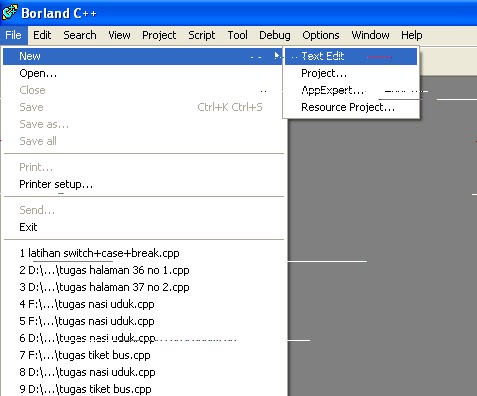
Task: Open recent file 9 D: tugas tiket bus.cpp
Action: point(143,389)
